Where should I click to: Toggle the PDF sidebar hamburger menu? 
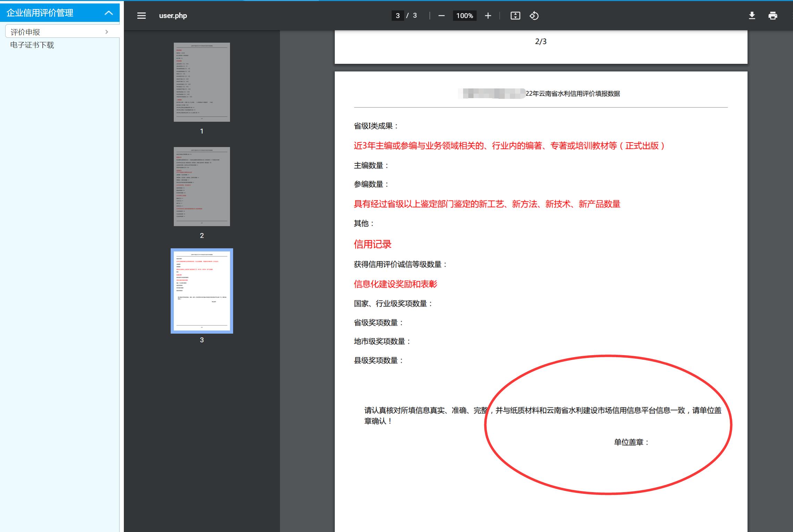[141, 16]
